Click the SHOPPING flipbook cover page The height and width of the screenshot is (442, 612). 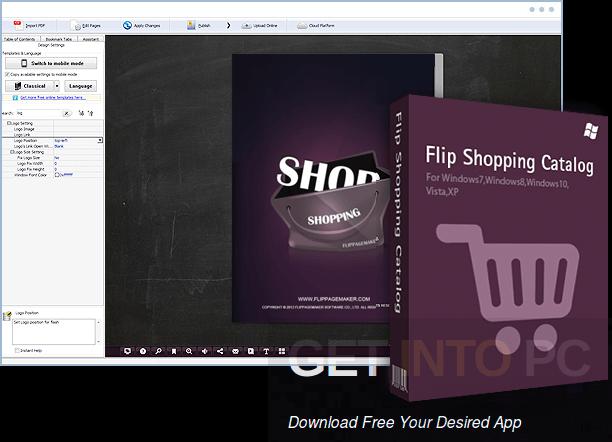click(312, 188)
